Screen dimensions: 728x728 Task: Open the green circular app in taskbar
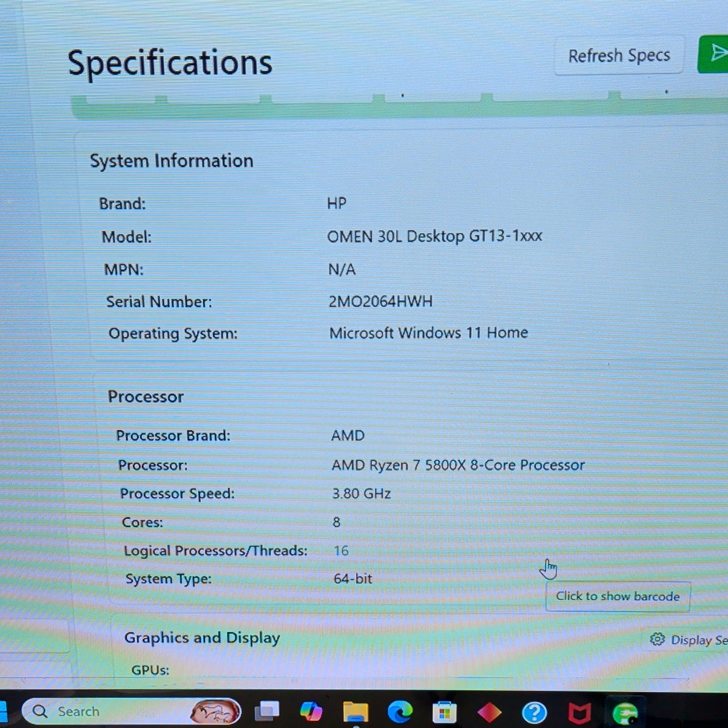tap(625, 713)
